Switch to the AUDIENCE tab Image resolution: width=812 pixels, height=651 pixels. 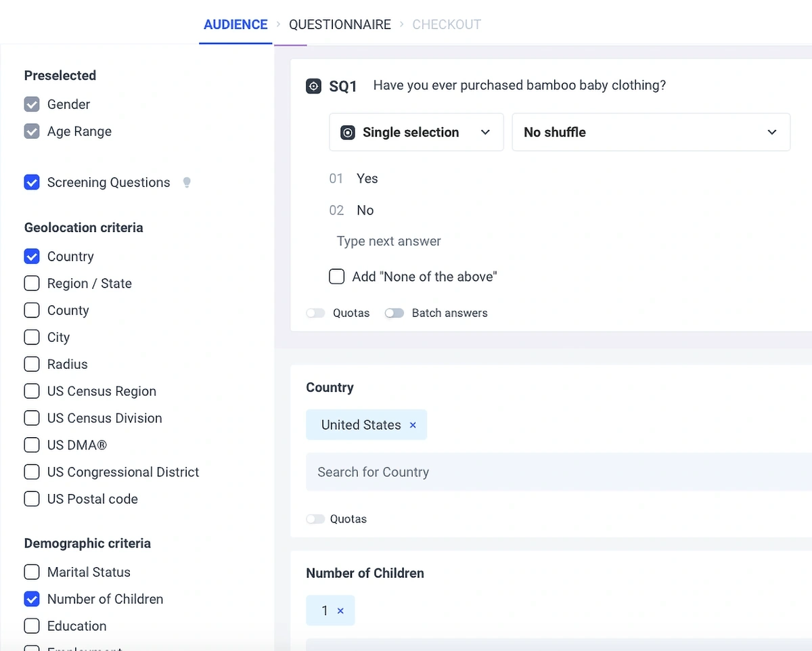coord(235,24)
